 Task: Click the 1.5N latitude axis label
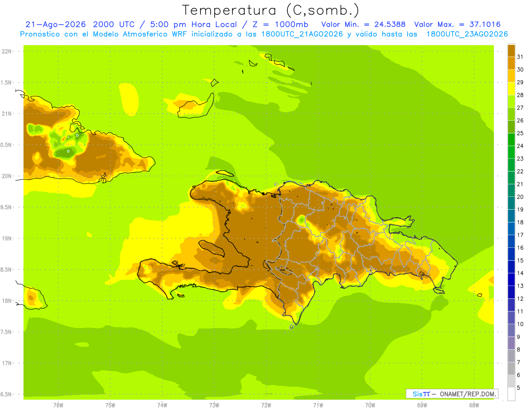pyautogui.click(x=6, y=82)
